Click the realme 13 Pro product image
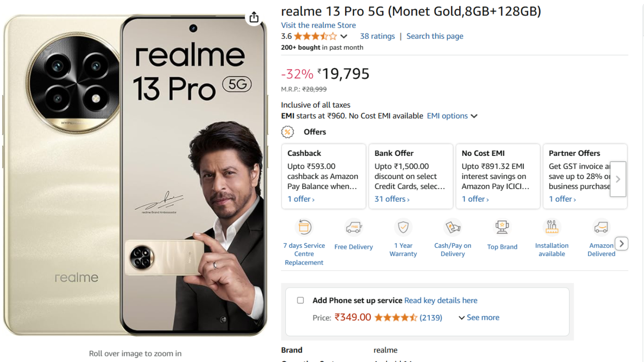This screenshot has width=644, height=362. point(135,176)
